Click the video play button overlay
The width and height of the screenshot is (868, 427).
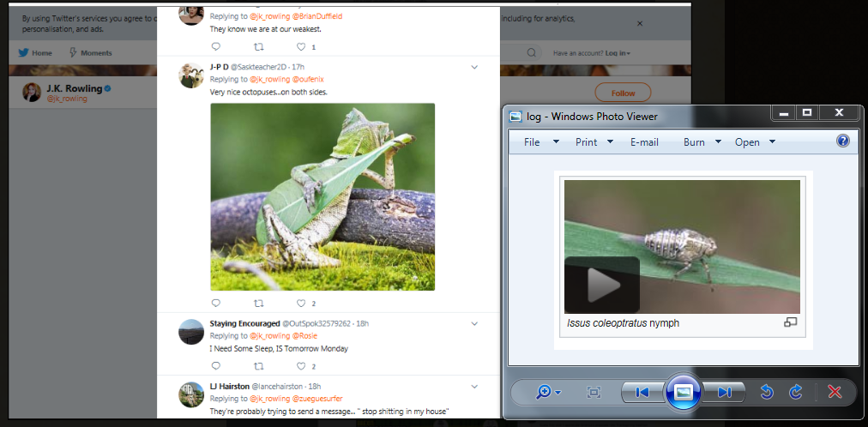tap(602, 286)
